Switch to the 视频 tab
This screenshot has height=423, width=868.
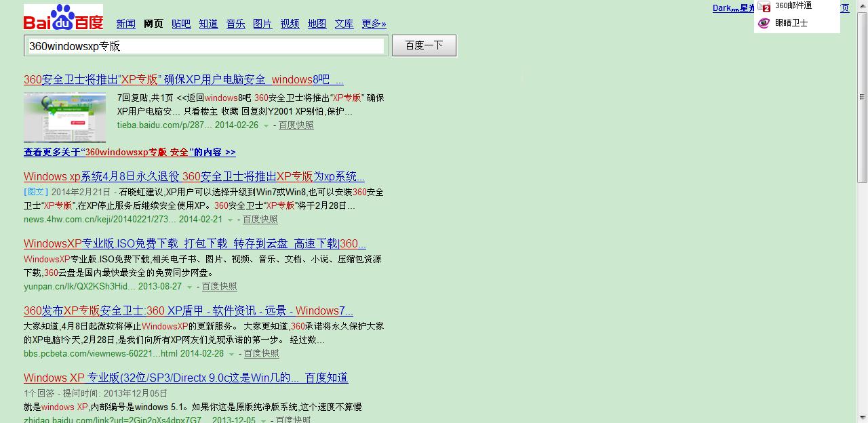pos(290,24)
